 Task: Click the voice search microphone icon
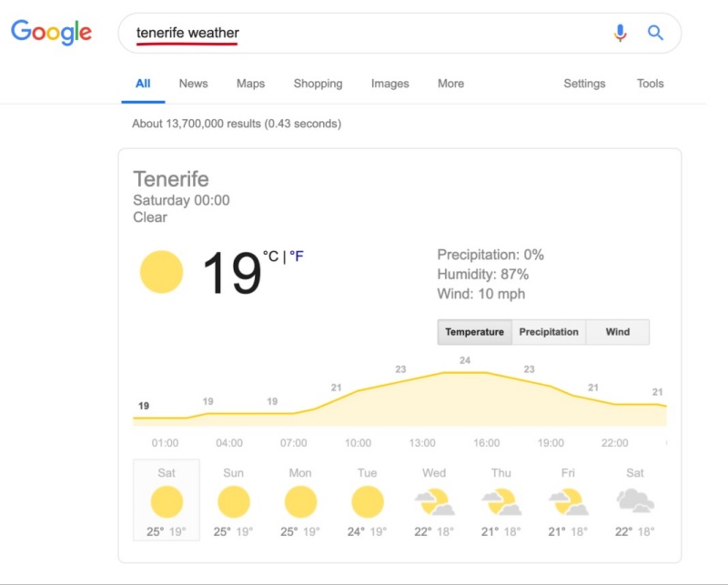tap(620, 33)
